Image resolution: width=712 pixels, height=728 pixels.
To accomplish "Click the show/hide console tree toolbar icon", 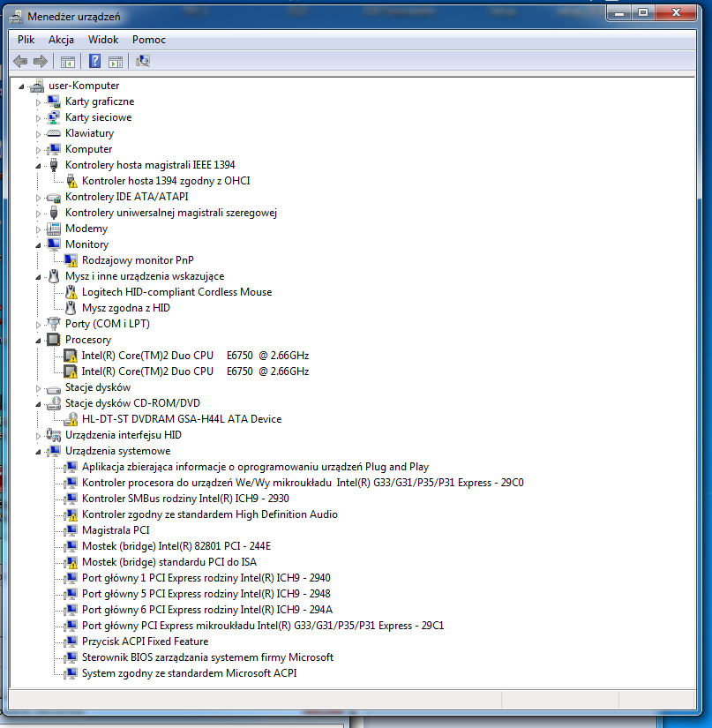I will tap(68, 61).
